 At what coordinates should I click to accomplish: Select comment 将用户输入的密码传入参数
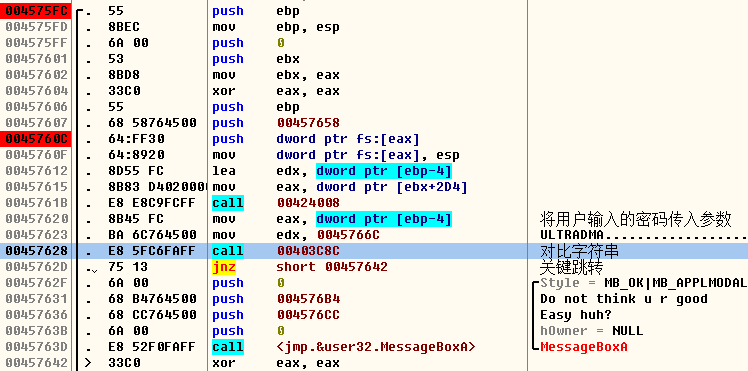(x=635, y=219)
